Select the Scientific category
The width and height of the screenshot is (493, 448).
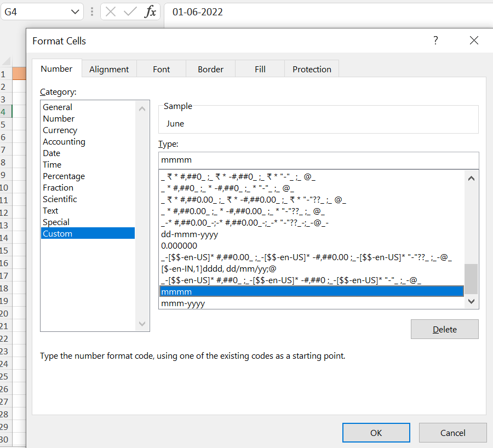[x=88, y=199]
